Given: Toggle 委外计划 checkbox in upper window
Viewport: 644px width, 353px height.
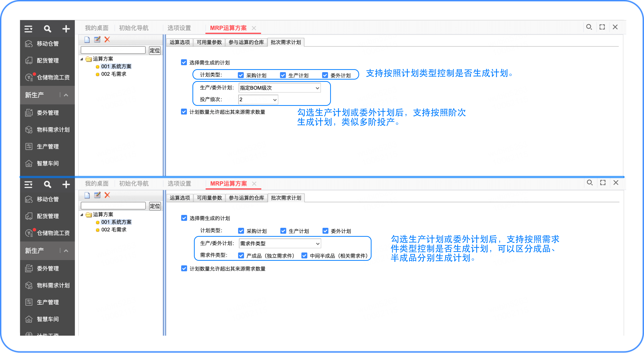Looking at the screenshot, I should tap(325, 75).
